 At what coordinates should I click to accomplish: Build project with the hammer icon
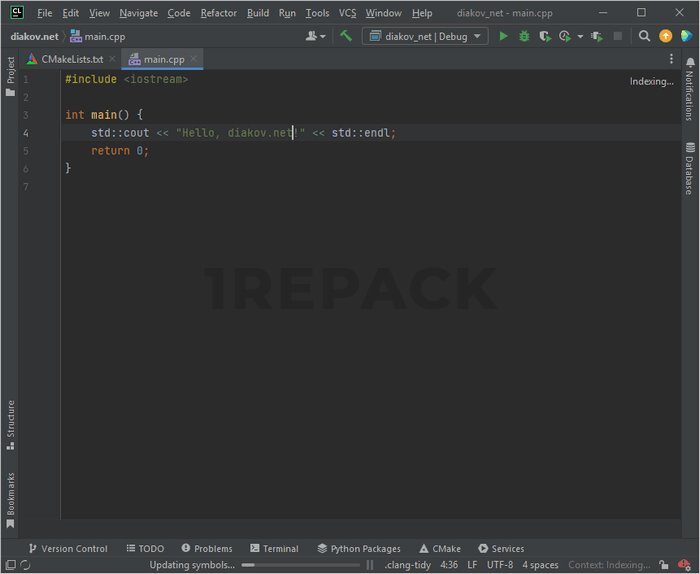tap(346, 36)
